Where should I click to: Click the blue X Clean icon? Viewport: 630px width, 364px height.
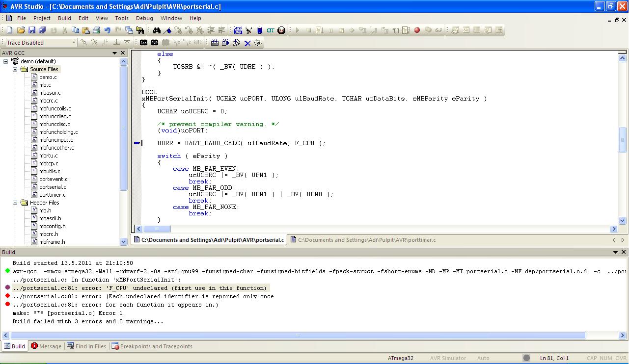(247, 43)
